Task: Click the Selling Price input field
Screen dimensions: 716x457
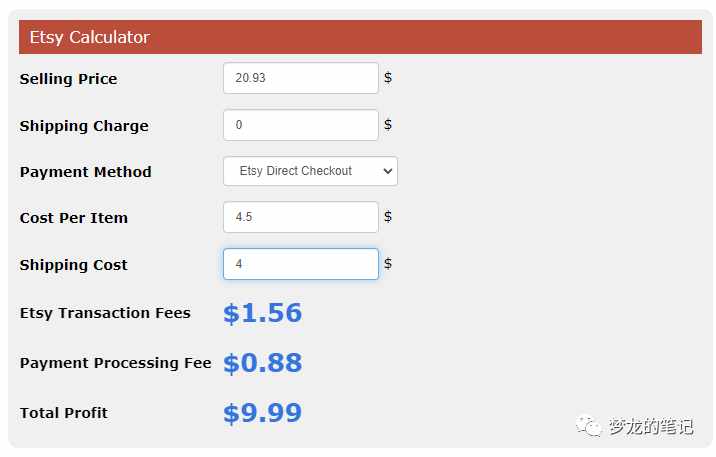Action: coord(300,78)
